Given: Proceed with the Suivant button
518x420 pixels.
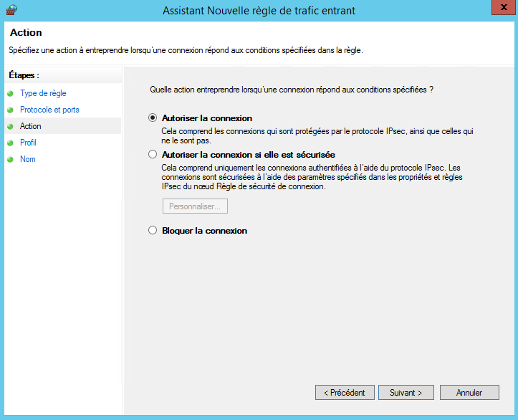Looking at the screenshot, I should click(x=406, y=393).
